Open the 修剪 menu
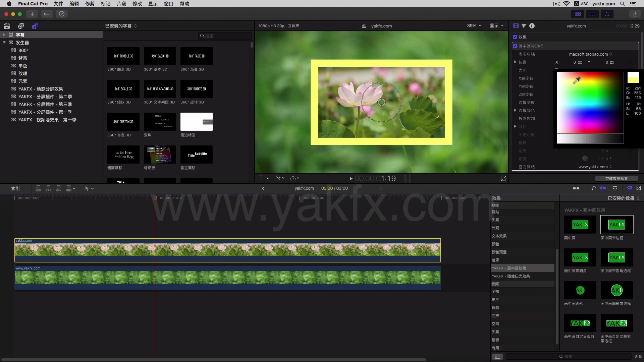Viewport: 644px width, 362px height. [90, 4]
